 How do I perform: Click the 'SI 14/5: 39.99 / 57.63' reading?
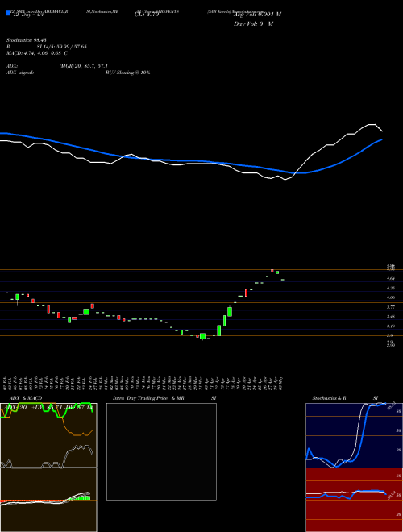pyautogui.click(x=61, y=47)
